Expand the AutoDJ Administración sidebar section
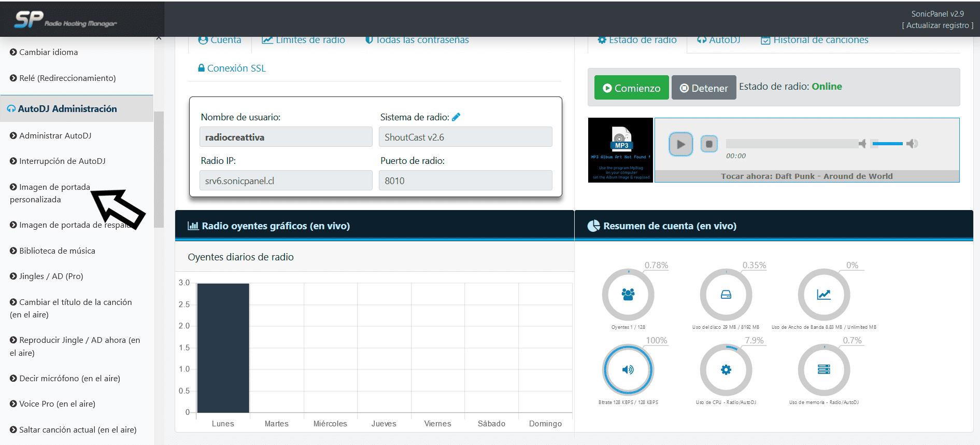Viewport: 980px width, 445px height. point(67,109)
